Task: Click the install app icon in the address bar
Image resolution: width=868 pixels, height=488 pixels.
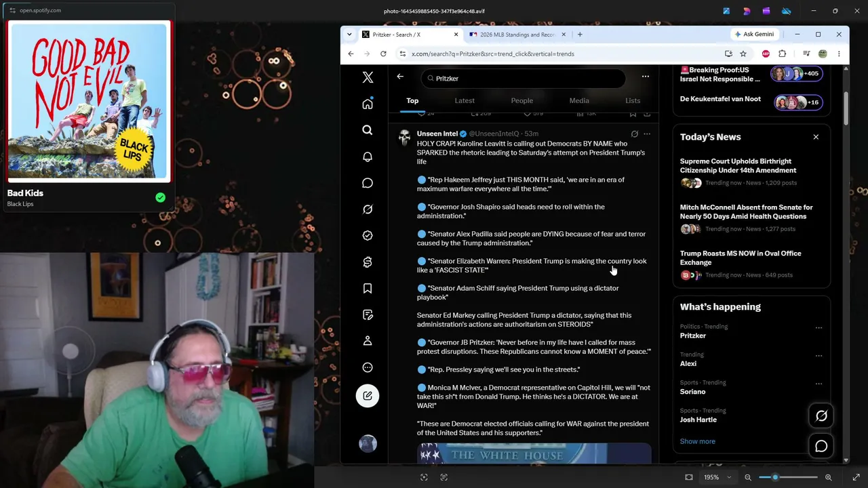Action: 728,54
